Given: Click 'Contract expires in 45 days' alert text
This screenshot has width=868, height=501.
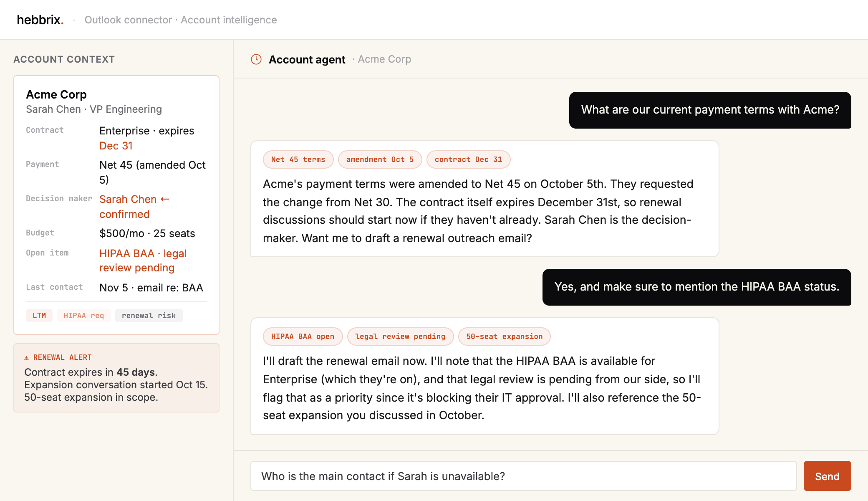Looking at the screenshot, I should pos(91,372).
